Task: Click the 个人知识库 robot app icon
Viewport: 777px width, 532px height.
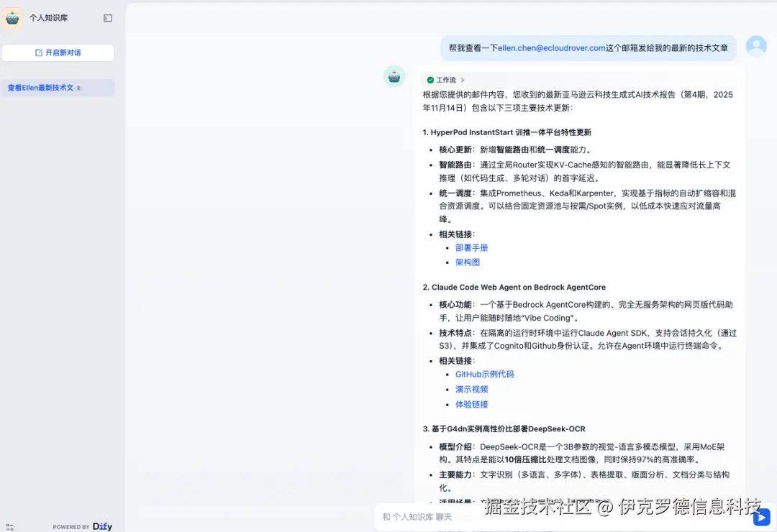Action: coord(12,18)
